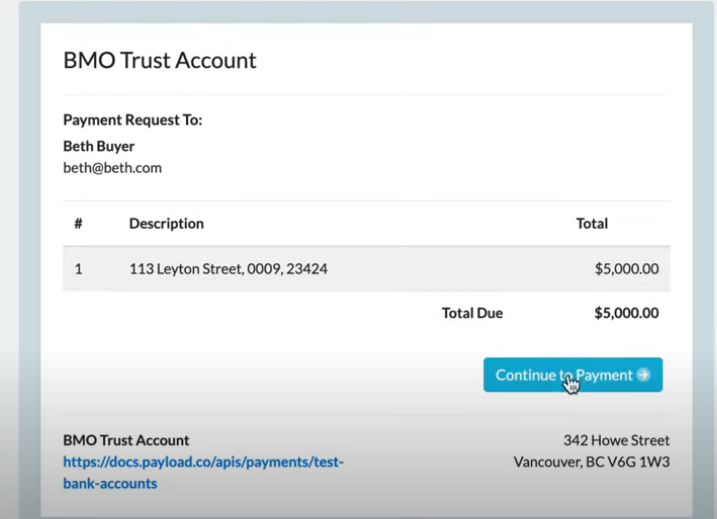Click the large BMO Trust Account heading
This screenshot has width=717, height=519.
coord(160,60)
